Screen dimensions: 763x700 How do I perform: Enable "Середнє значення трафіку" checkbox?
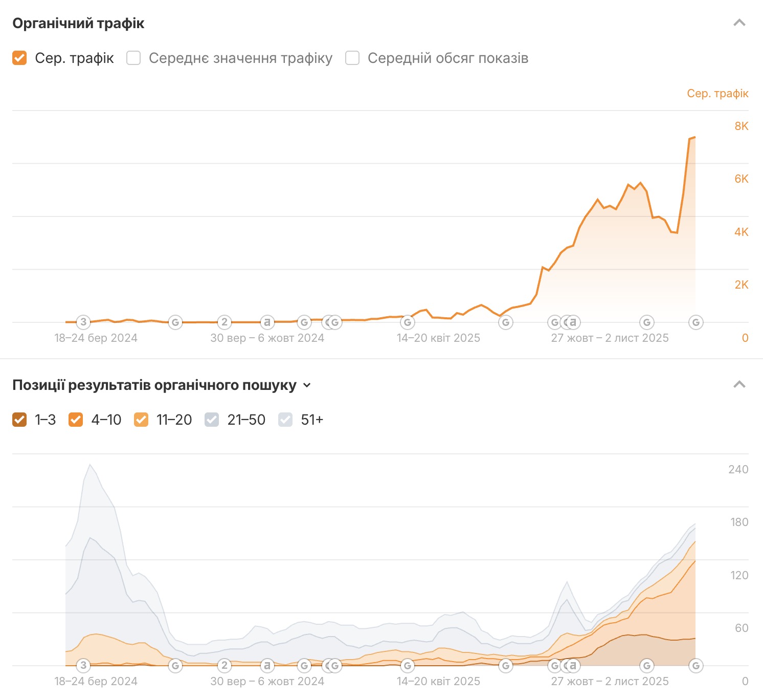(x=133, y=58)
